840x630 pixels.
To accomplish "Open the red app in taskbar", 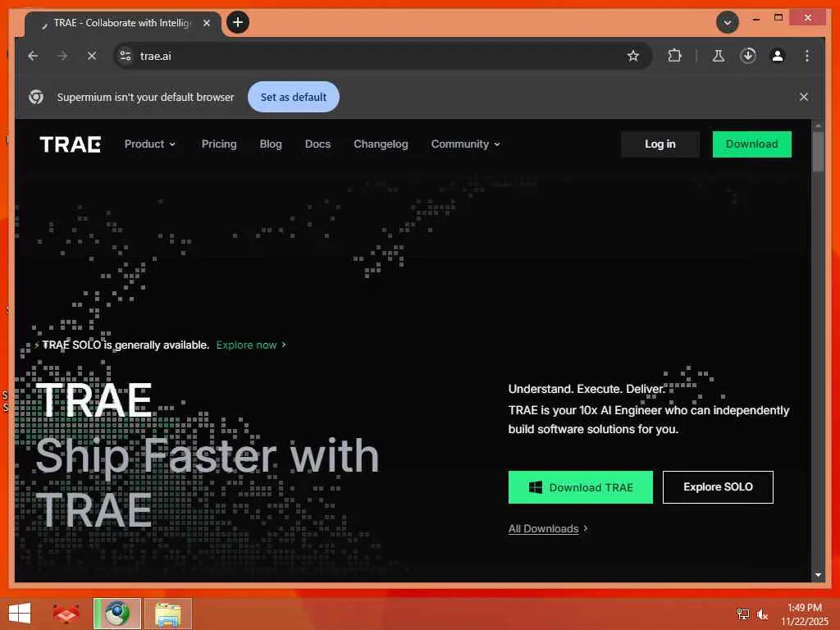I will (x=66, y=614).
